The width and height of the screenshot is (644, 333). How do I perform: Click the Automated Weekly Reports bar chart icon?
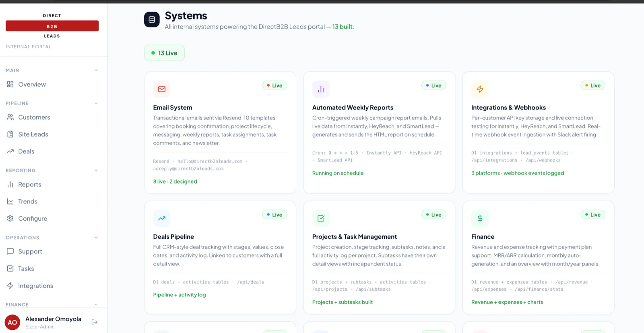321,89
